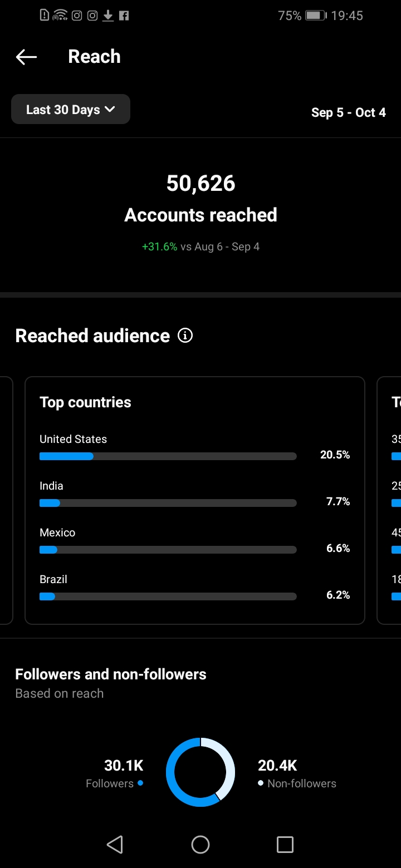Tap the followers donut chart
The width and height of the screenshot is (401, 868).
tap(200, 772)
